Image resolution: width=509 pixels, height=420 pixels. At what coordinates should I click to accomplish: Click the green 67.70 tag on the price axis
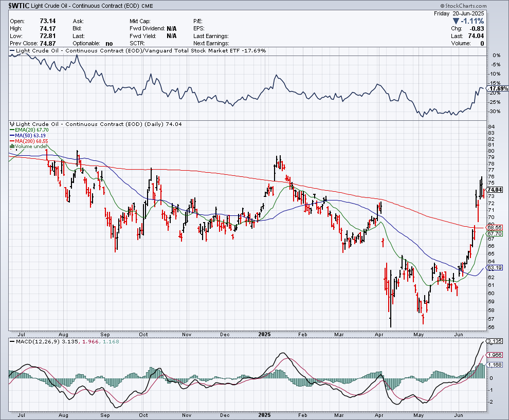495,234
